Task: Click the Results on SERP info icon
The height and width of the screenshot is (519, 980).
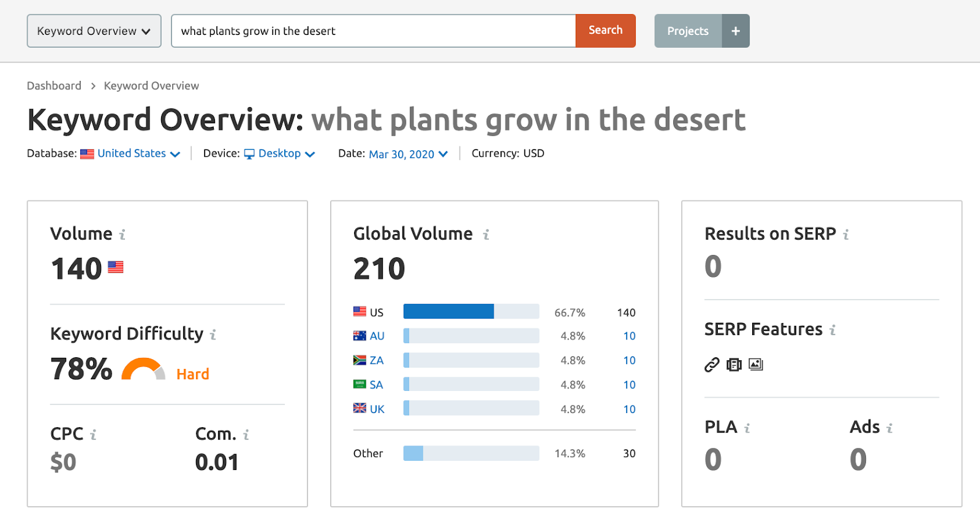Action: pos(846,234)
